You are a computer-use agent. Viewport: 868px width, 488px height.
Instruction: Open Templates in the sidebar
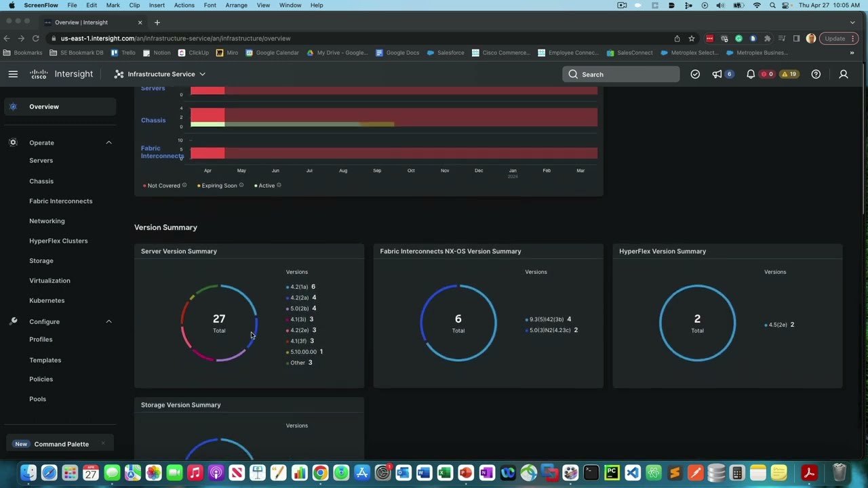click(x=45, y=360)
